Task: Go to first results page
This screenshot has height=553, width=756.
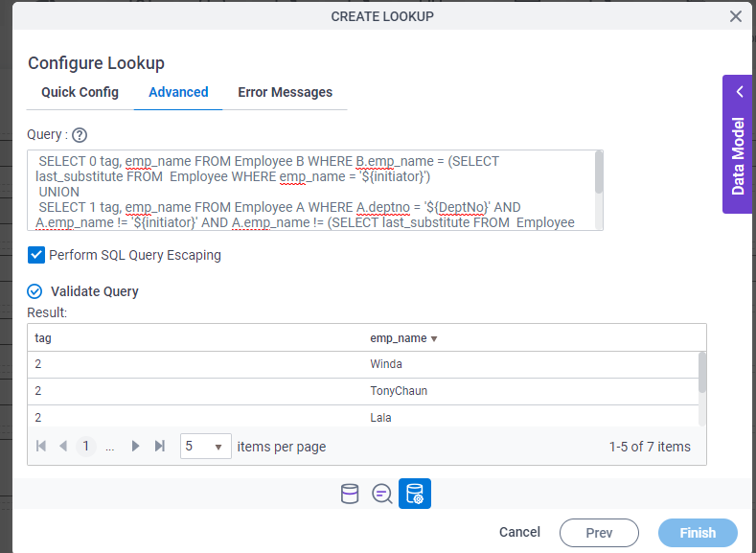Action: click(x=41, y=447)
